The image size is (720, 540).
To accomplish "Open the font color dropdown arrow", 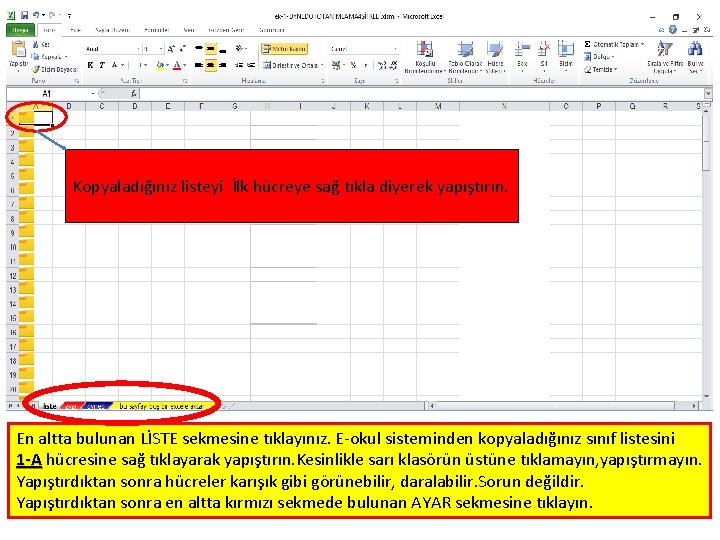I will 185,65.
